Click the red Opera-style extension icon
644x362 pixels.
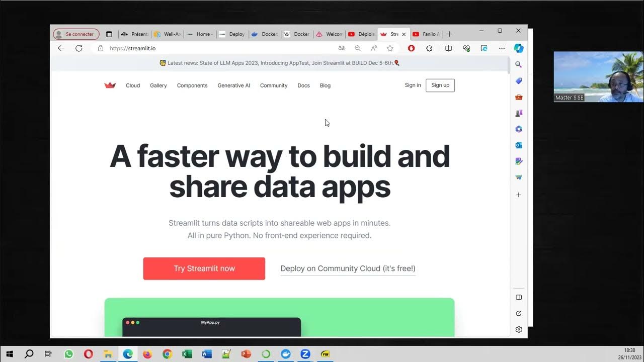click(411, 48)
